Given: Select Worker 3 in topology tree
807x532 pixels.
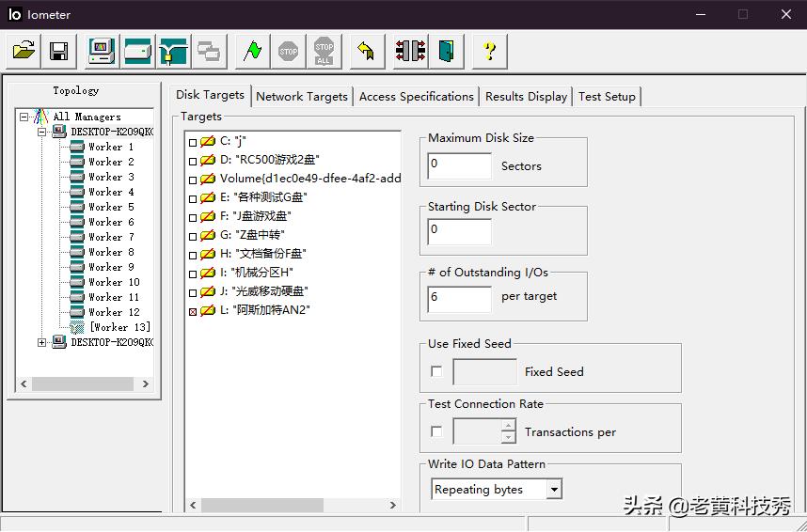Looking at the screenshot, I should click(x=111, y=177).
